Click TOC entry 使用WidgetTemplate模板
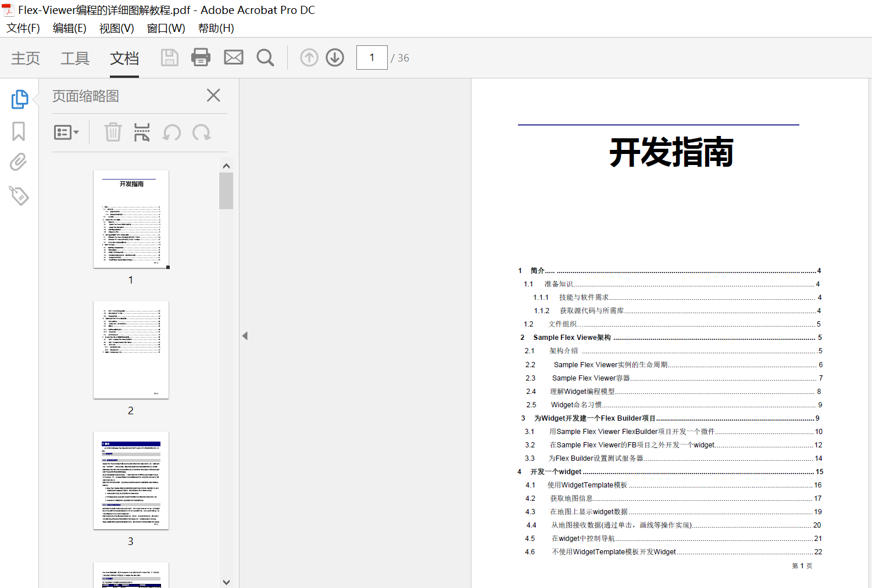 click(673, 485)
